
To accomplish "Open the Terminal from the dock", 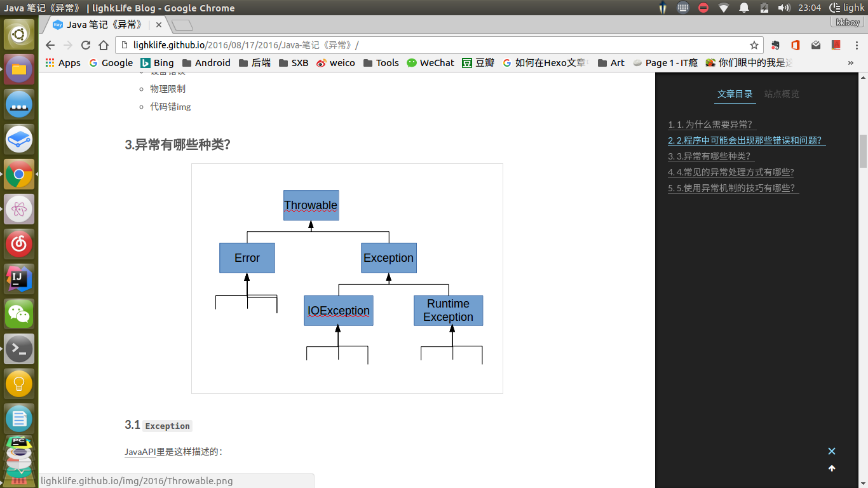I will [19, 348].
